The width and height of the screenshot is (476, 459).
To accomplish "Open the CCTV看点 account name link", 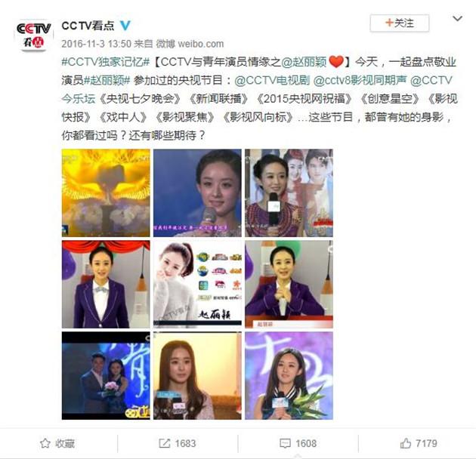I will tap(88, 26).
